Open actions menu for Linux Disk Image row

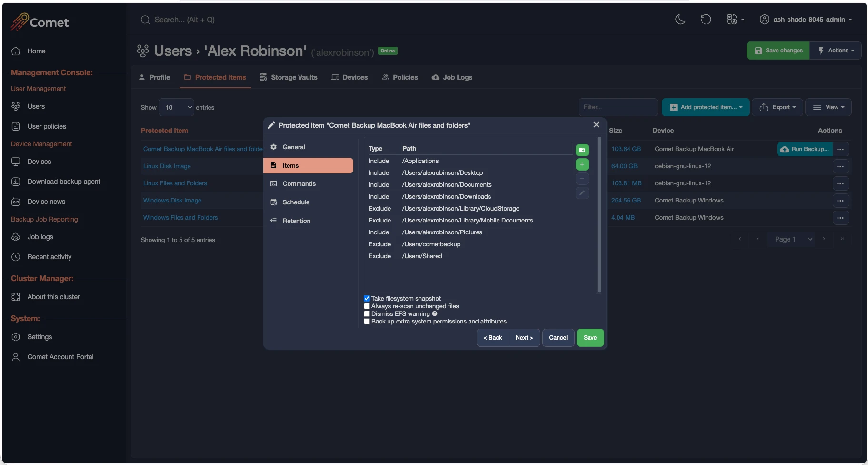point(840,166)
